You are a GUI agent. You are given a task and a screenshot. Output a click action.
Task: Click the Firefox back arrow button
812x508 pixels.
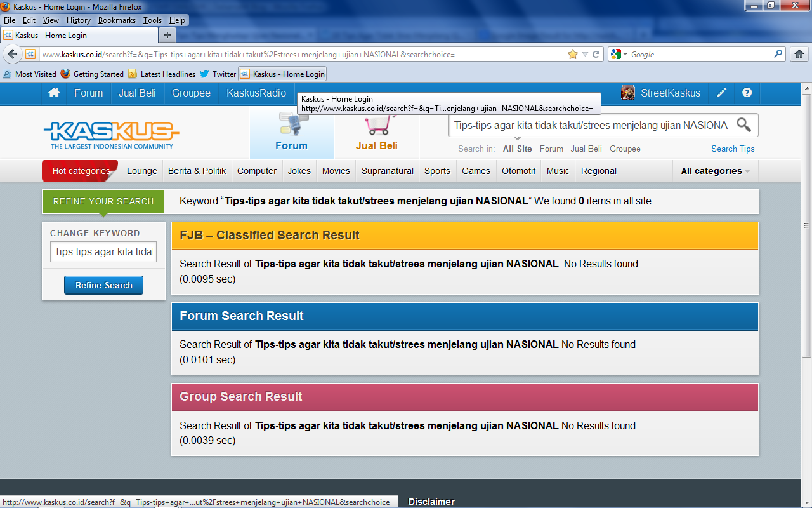pos(12,54)
